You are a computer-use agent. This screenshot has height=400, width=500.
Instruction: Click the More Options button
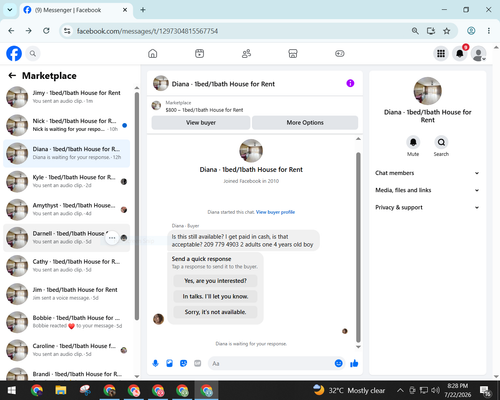coord(305,123)
